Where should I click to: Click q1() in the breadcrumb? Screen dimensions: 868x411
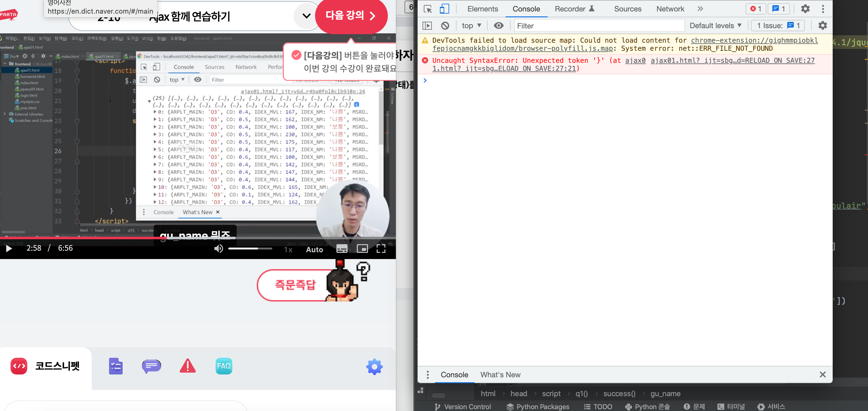[x=581, y=393]
